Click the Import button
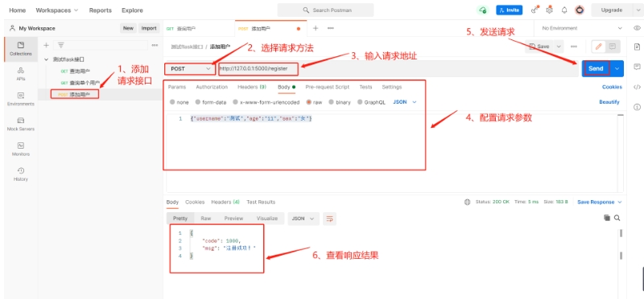Screen dimensions: 644x299 149,28
